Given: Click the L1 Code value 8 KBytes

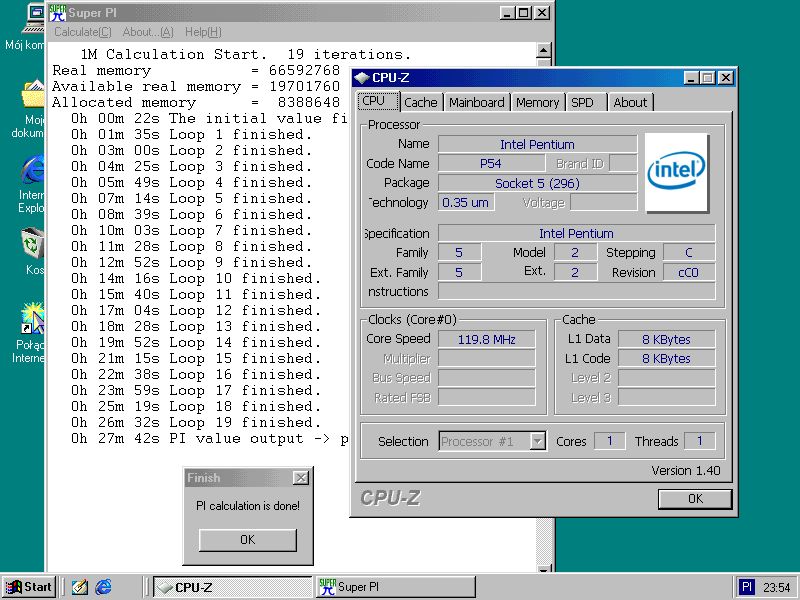Looking at the screenshot, I should 666,359.
